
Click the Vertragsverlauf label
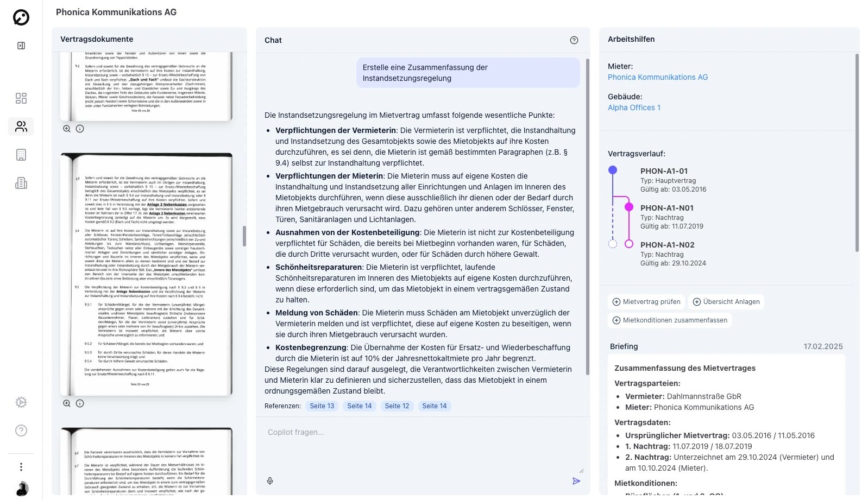[x=637, y=154]
